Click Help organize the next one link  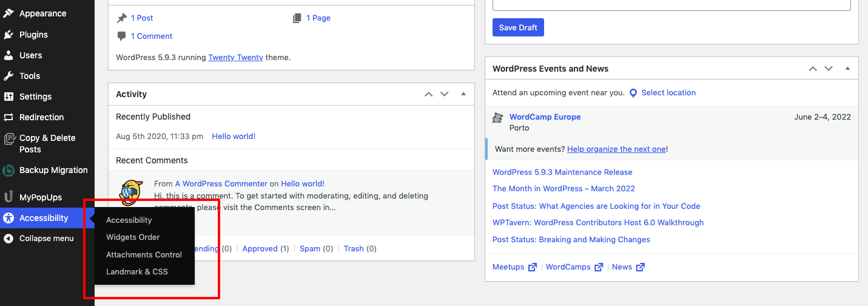(x=616, y=149)
